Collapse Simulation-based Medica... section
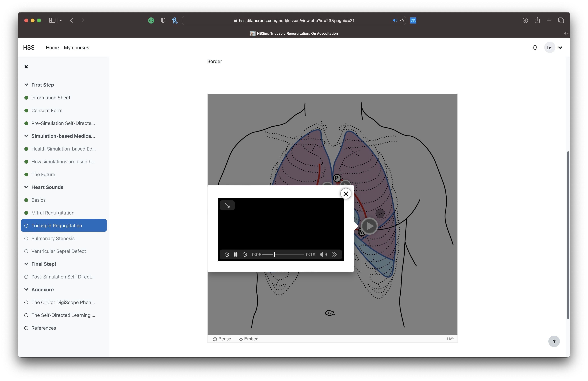This screenshot has height=381, width=588. pyautogui.click(x=26, y=136)
